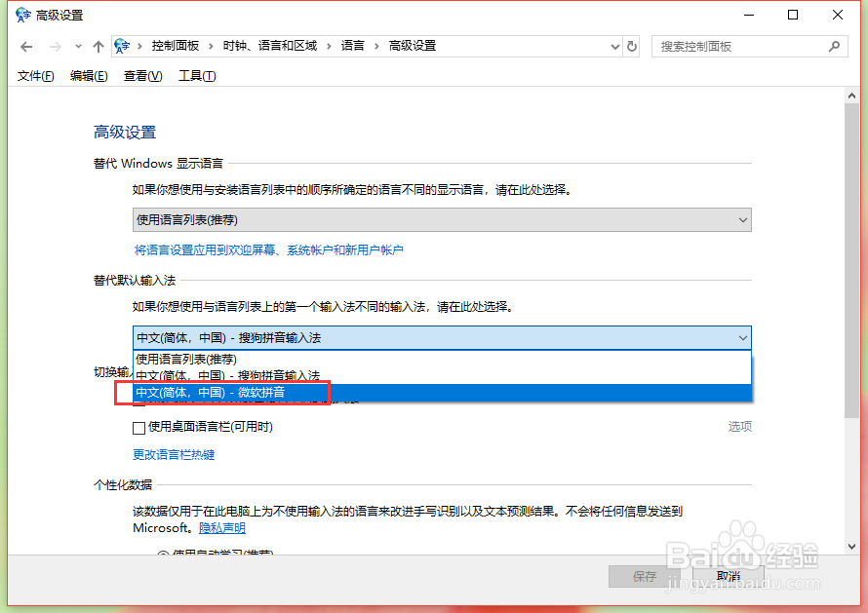Open the 文件 menu
The image size is (868, 613).
[35, 75]
